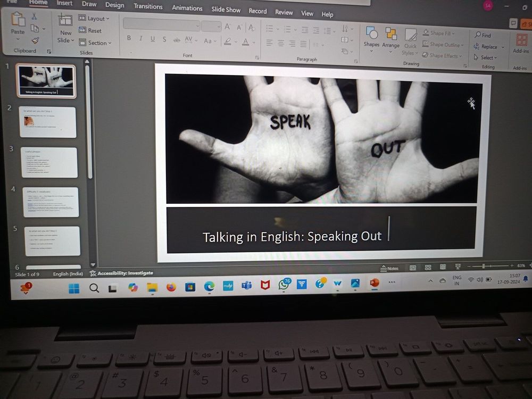This screenshot has width=532, height=399.
Task: Toggle bulleted list
Action: (269, 29)
